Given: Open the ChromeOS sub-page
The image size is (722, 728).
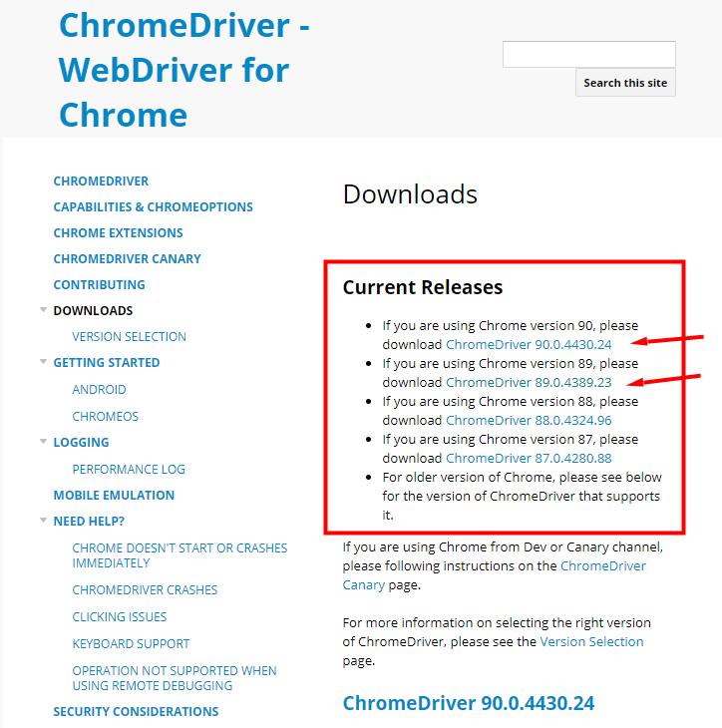Looking at the screenshot, I should (106, 417).
